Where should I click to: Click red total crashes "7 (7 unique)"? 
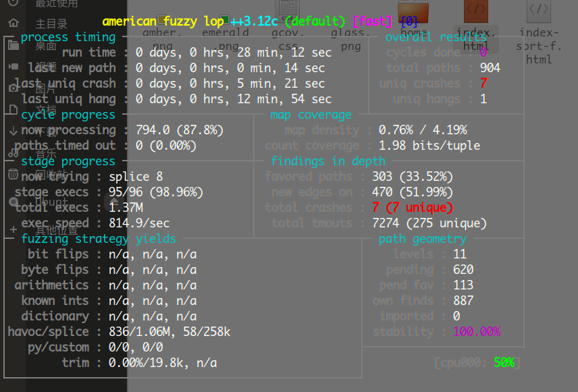(x=413, y=208)
